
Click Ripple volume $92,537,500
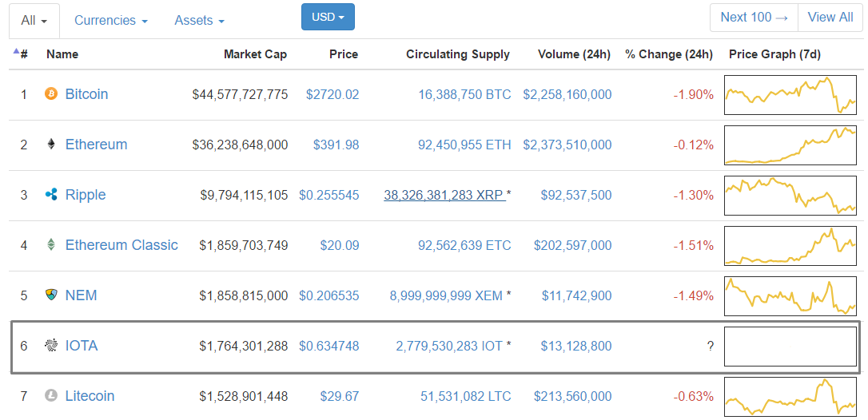point(577,196)
